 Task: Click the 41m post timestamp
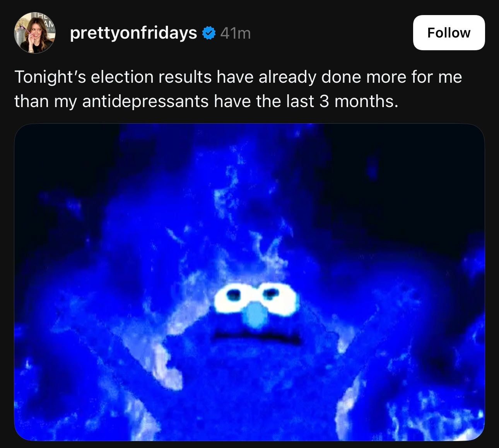236,34
